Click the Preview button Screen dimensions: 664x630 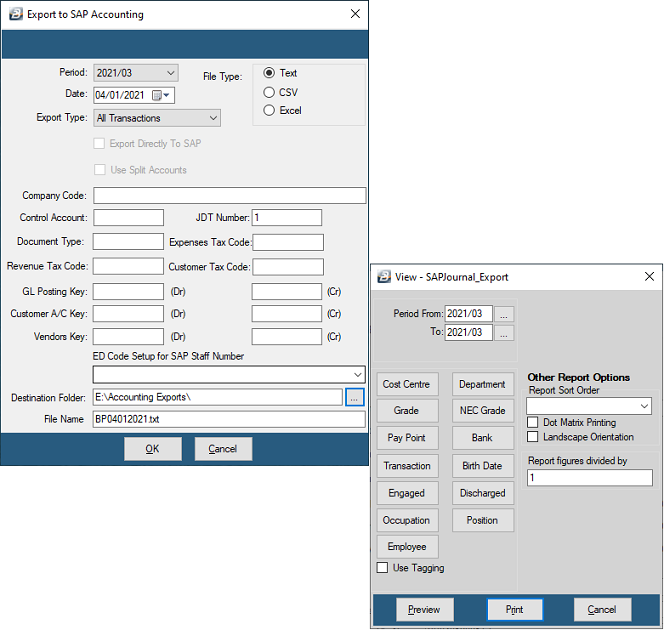click(424, 610)
